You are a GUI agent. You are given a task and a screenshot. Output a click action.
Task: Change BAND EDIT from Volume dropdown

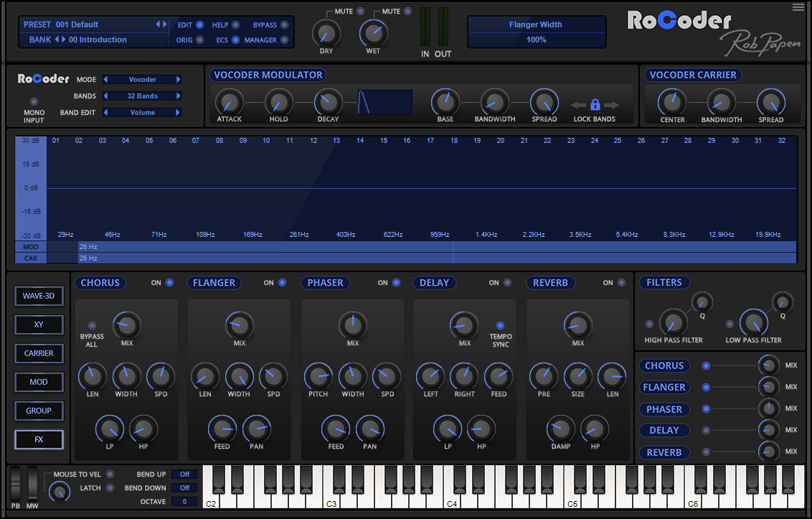141,112
